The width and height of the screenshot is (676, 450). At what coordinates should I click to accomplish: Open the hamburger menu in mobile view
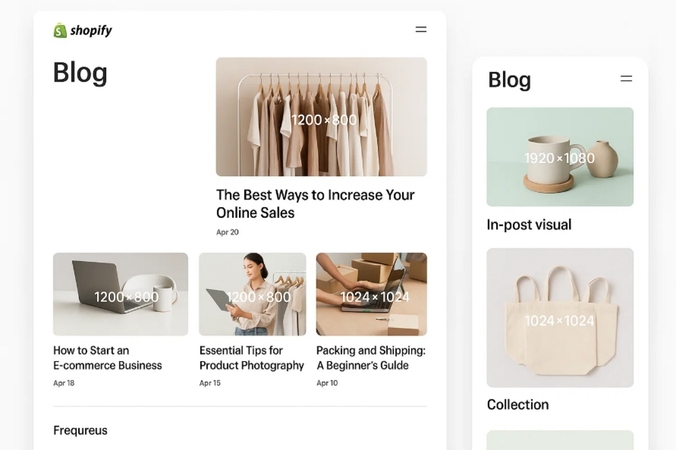pos(626,78)
